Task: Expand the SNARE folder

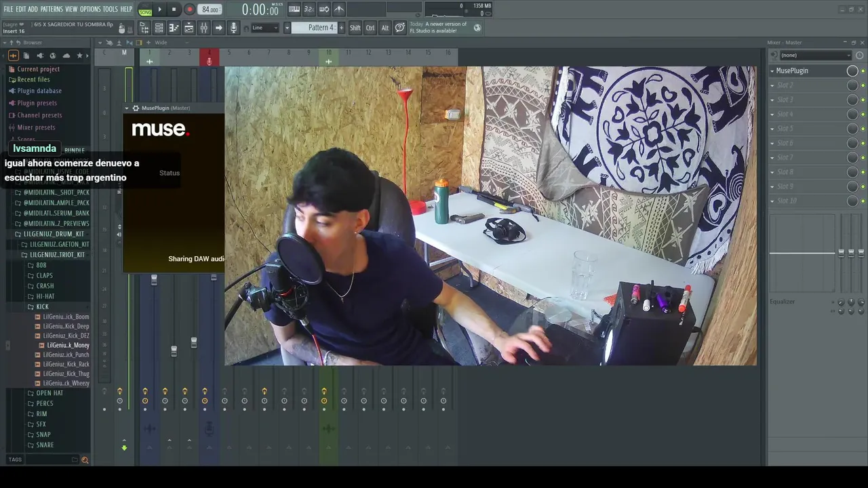Action: coord(45,445)
